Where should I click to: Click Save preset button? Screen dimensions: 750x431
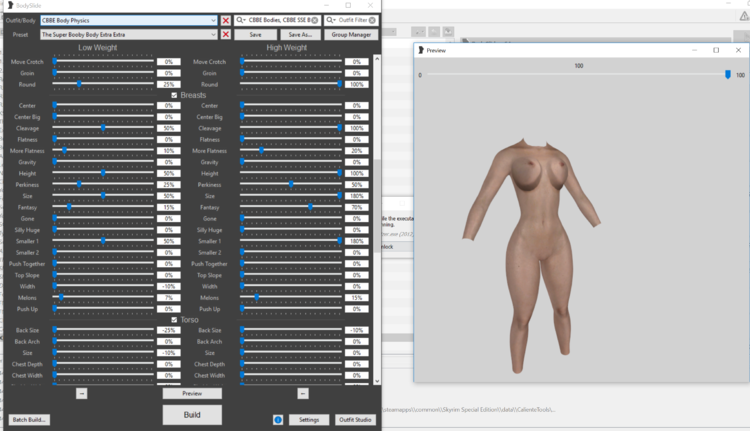click(255, 34)
